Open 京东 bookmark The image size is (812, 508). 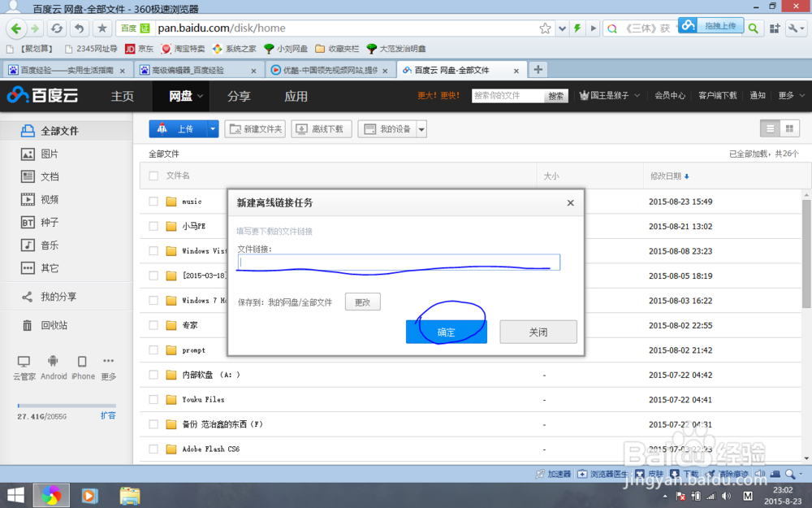click(x=139, y=49)
